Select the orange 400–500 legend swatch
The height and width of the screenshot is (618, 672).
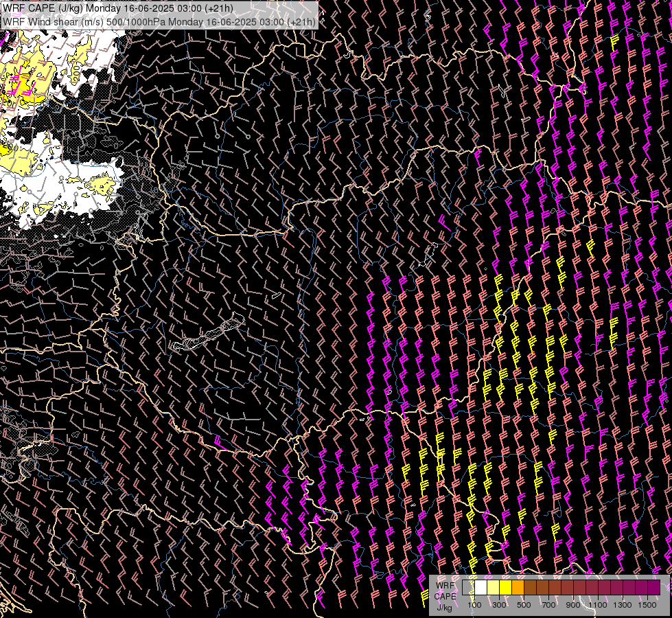tap(518, 587)
